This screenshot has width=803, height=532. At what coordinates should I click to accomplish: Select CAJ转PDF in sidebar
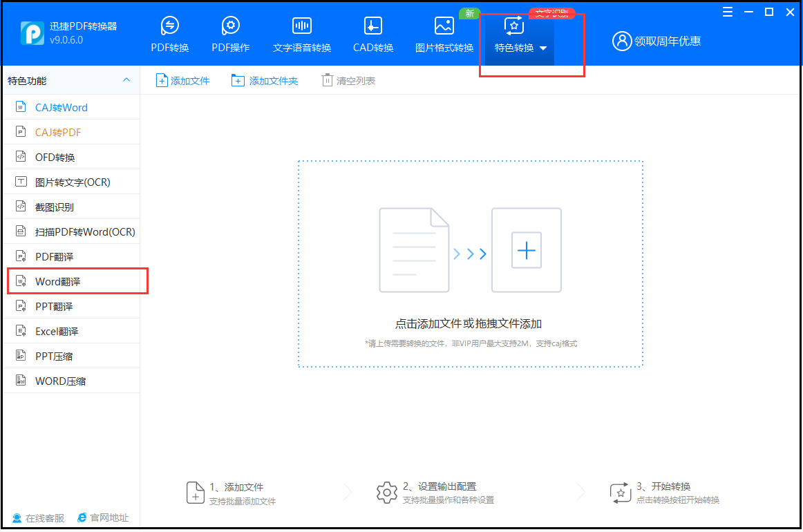pos(72,132)
